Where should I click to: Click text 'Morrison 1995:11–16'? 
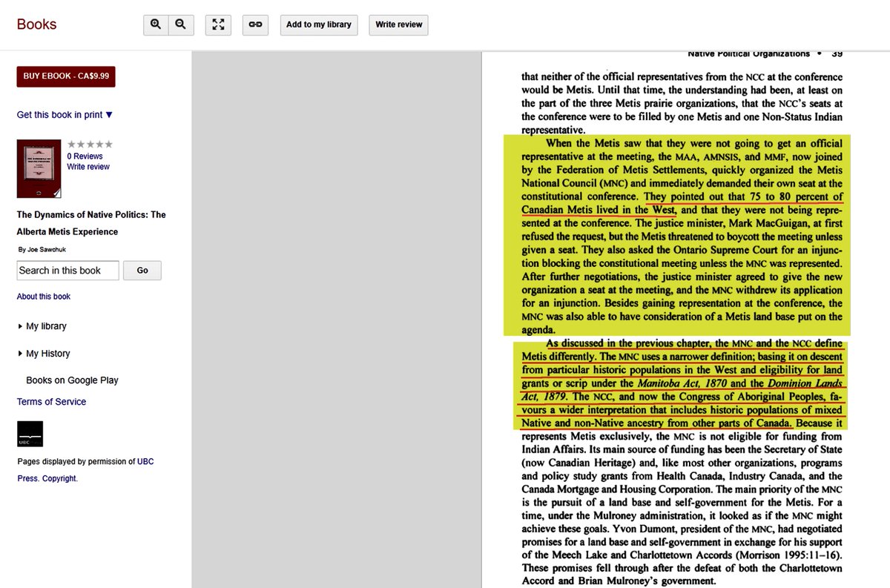(788, 556)
